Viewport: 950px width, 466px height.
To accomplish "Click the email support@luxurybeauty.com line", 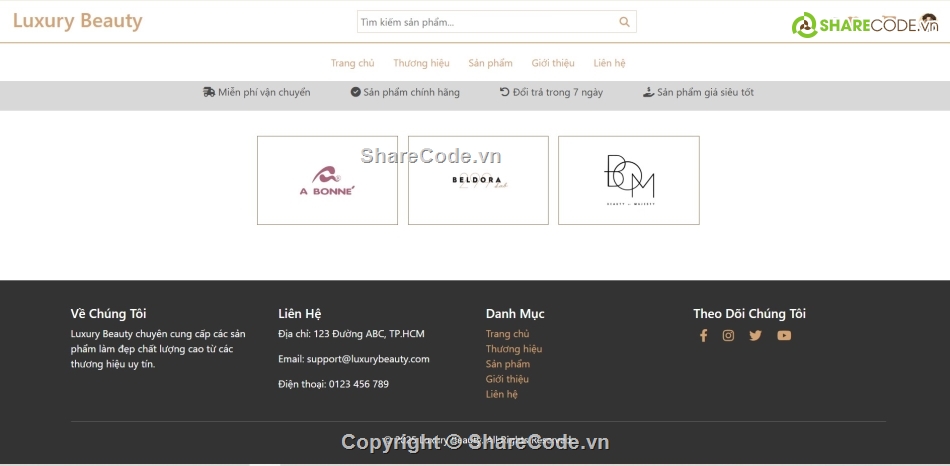I will tap(354, 359).
